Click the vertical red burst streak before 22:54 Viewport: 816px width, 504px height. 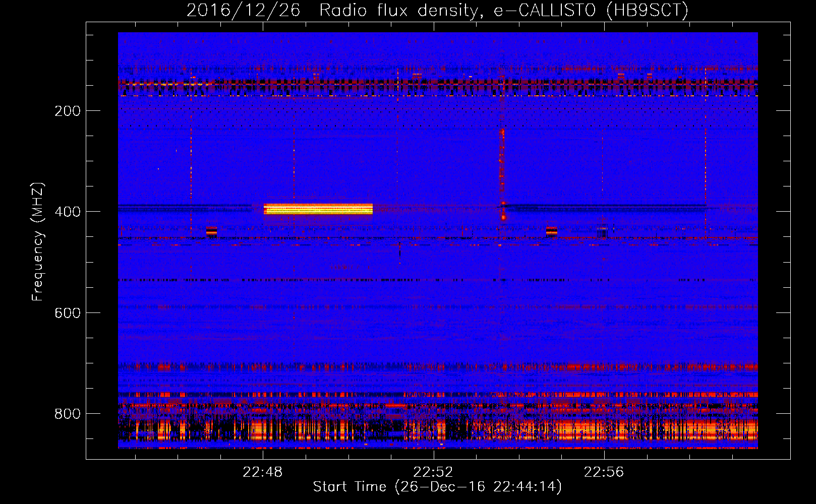(502, 174)
